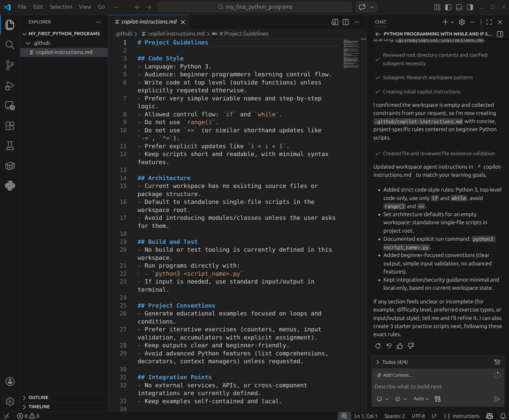Viewport: 509px width, 420px height.
Task: Retry the chat response
Action: [378, 346]
